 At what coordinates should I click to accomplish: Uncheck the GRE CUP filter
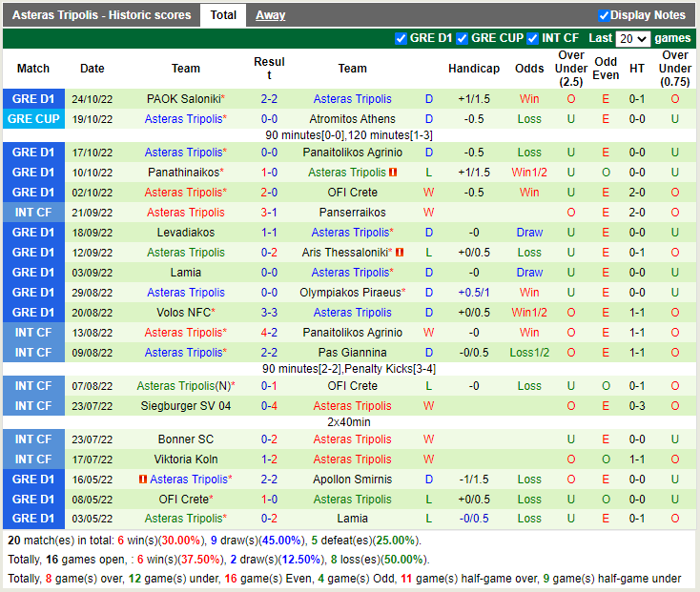463,38
